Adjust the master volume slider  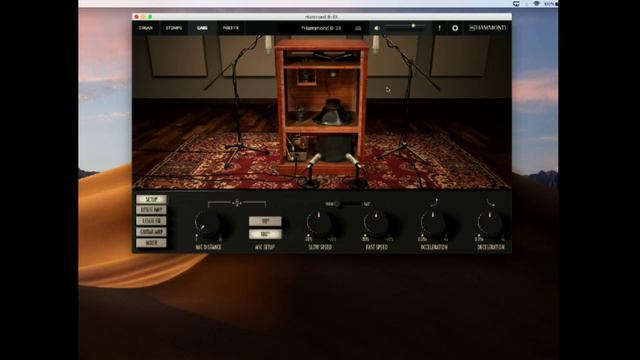tap(405, 26)
